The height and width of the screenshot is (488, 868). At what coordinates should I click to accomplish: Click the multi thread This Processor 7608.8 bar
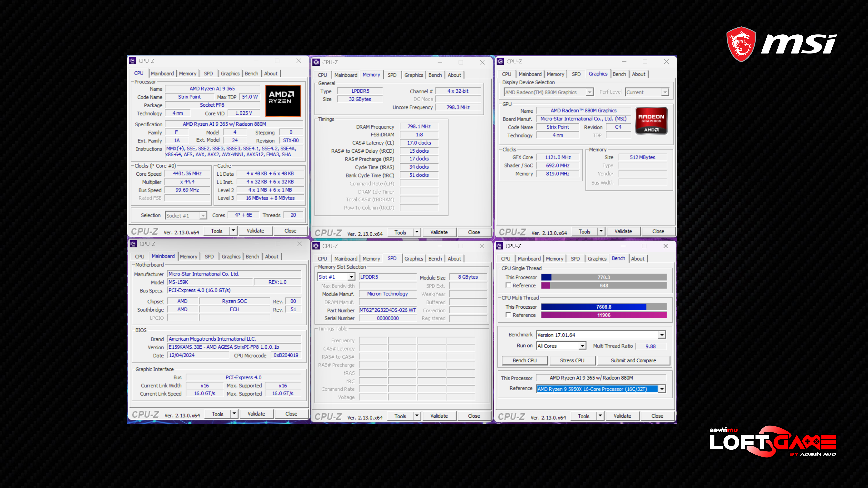[604, 307]
